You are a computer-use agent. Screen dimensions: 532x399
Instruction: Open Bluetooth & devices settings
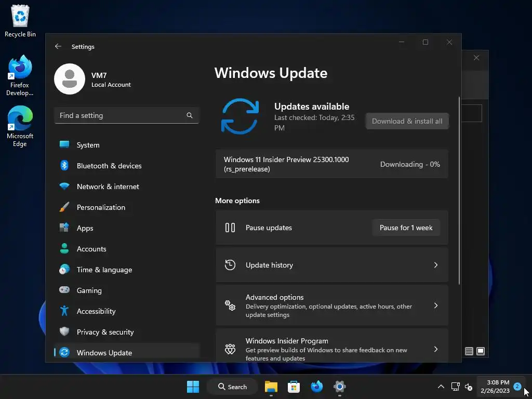tap(127, 166)
